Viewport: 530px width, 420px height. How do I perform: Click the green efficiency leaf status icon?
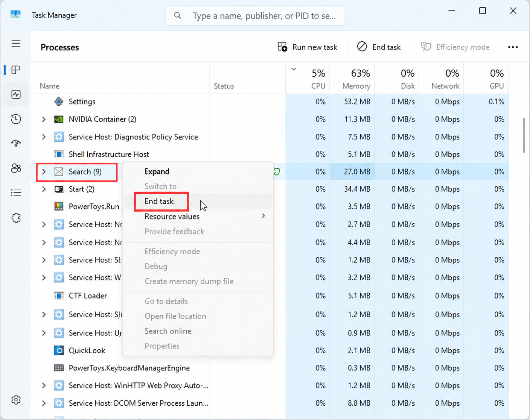click(x=277, y=172)
